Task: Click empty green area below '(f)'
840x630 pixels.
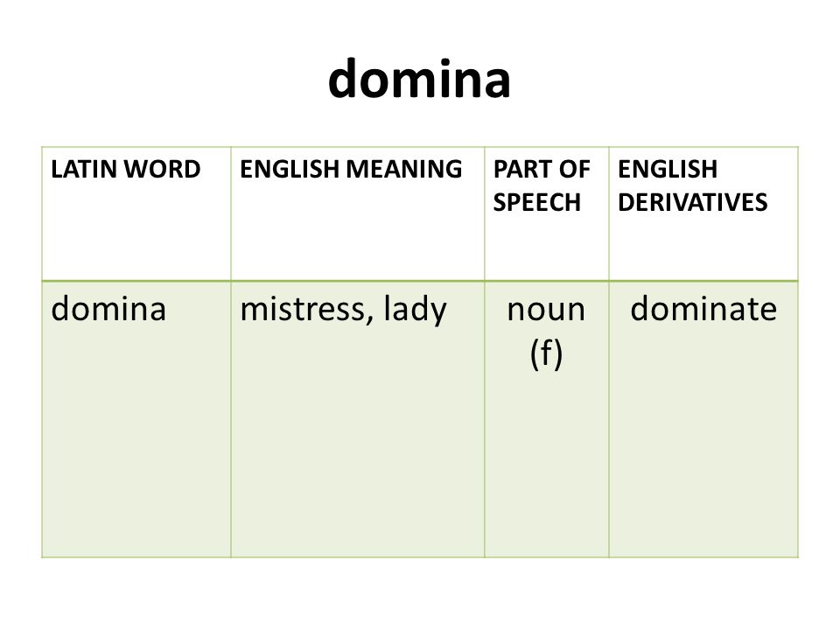Action: click(x=546, y=466)
